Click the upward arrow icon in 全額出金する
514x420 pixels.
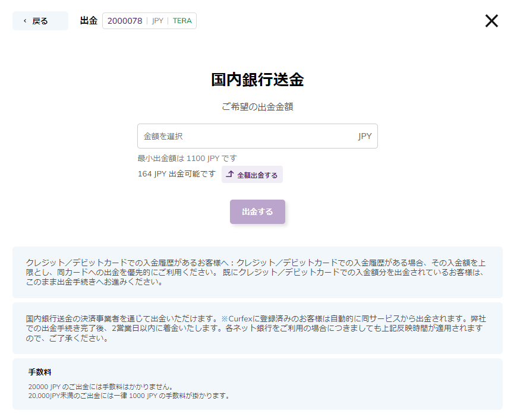(x=230, y=174)
